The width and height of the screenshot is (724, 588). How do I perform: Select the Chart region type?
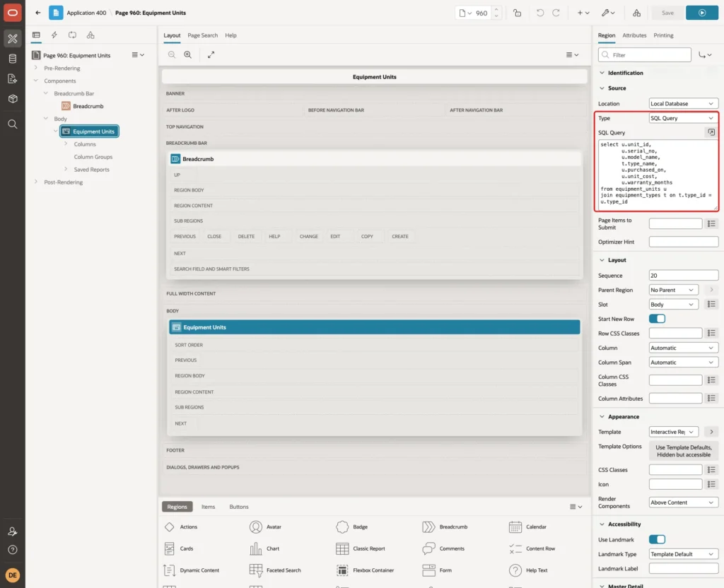(264, 548)
